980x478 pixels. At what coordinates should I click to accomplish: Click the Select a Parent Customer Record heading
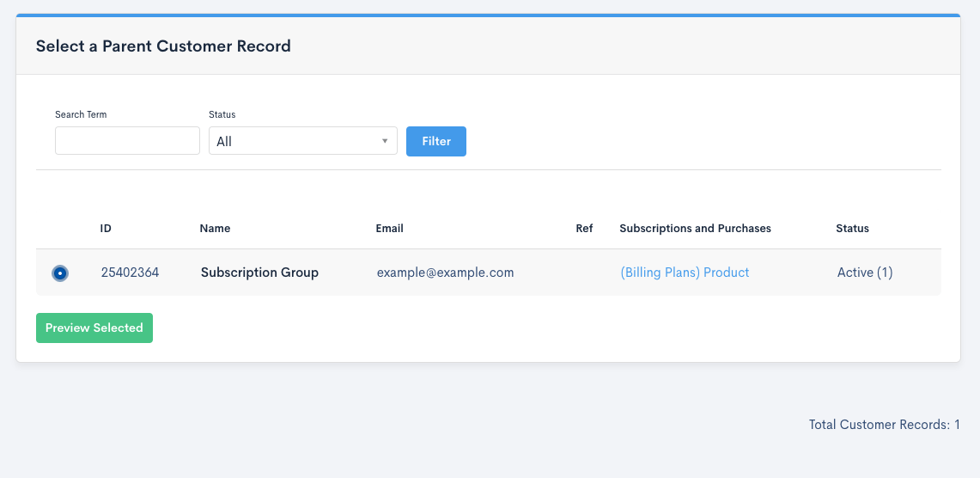pyautogui.click(x=163, y=46)
